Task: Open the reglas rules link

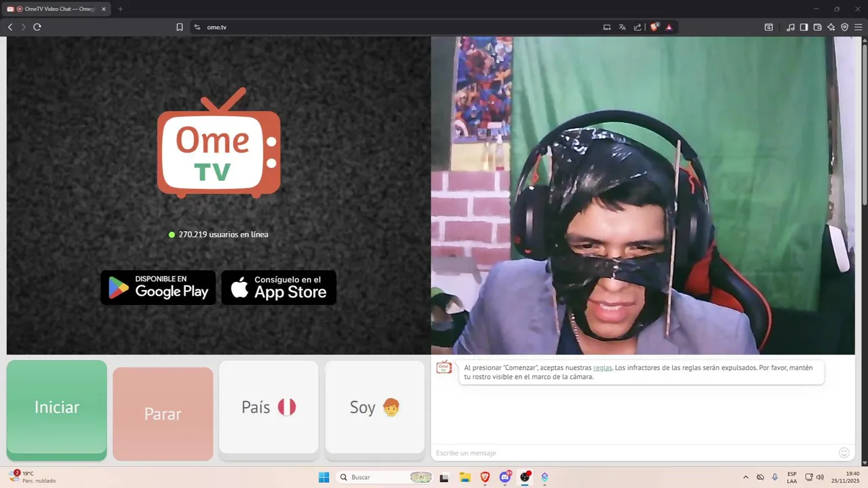Action: (x=602, y=367)
